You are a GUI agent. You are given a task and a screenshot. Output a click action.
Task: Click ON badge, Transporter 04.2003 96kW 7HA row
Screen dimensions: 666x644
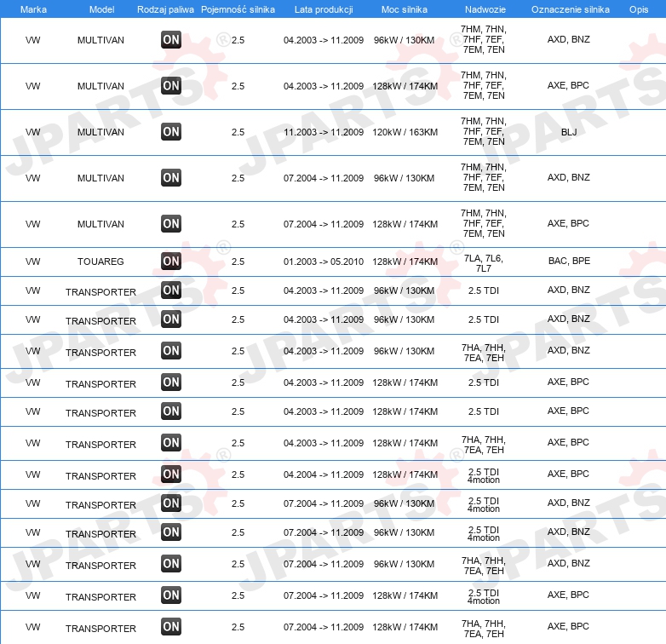pos(171,351)
